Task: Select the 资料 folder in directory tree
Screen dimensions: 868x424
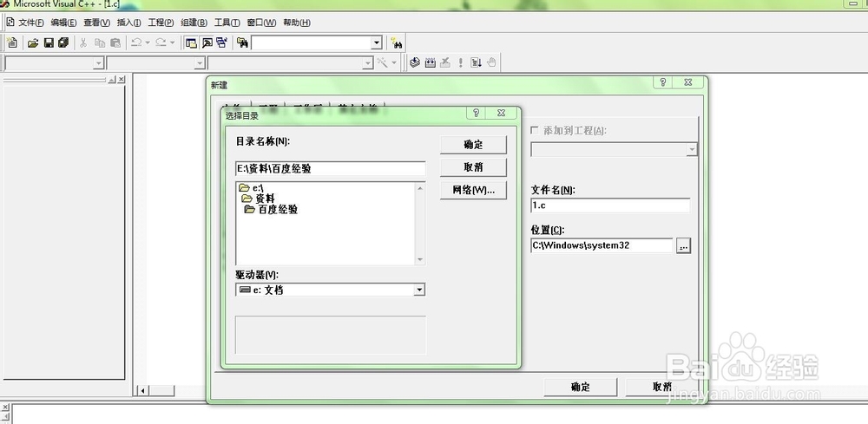Action: [259, 199]
